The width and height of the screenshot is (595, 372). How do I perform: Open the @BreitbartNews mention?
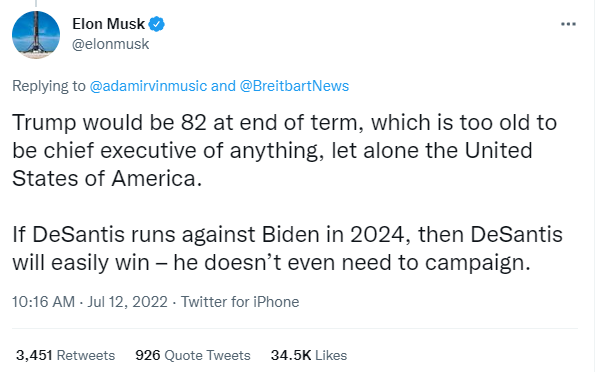(x=294, y=86)
